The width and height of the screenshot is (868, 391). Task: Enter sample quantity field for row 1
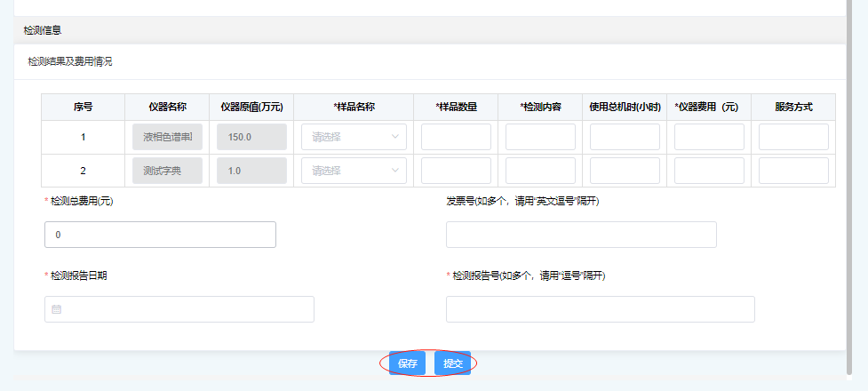click(456, 137)
